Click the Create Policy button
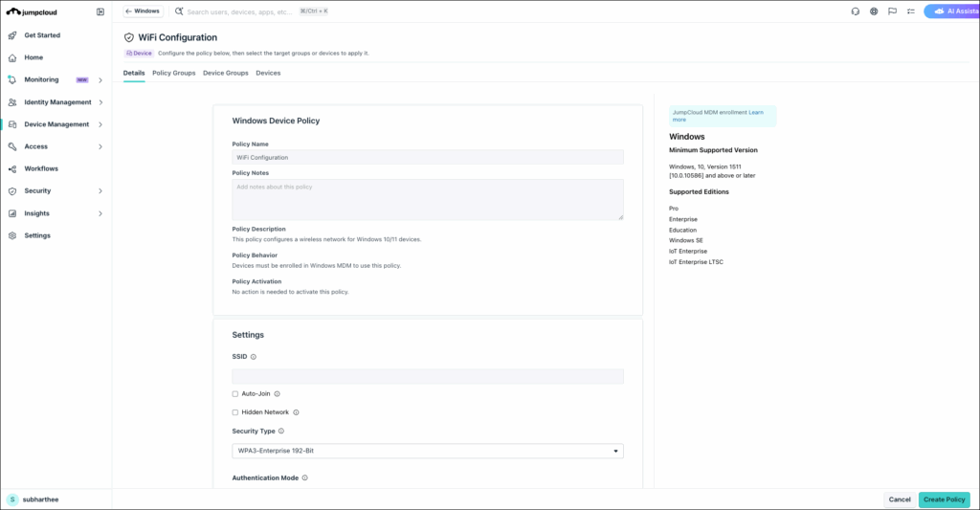Image resolution: width=980 pixels, height=510 pixels. coord(945,499)
